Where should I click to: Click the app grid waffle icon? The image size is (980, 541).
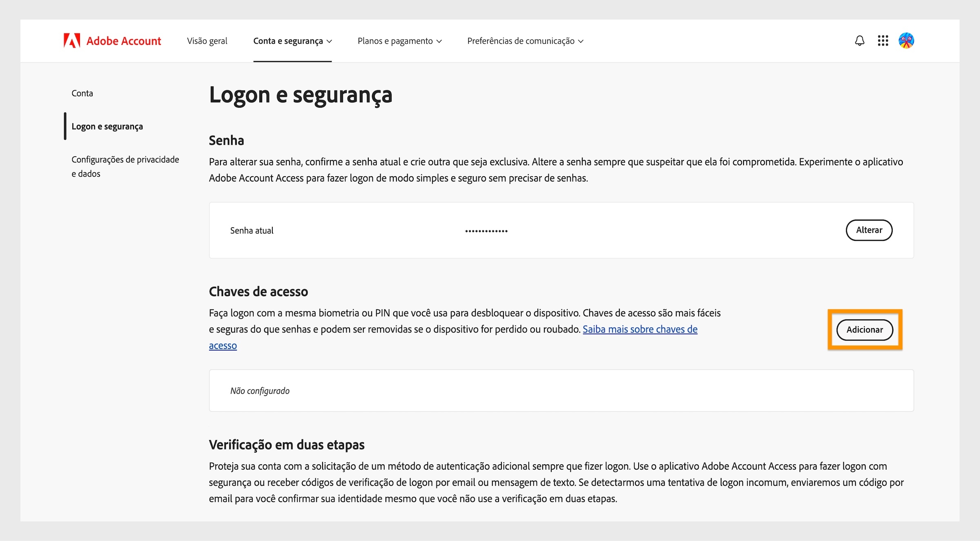[883, 41]
